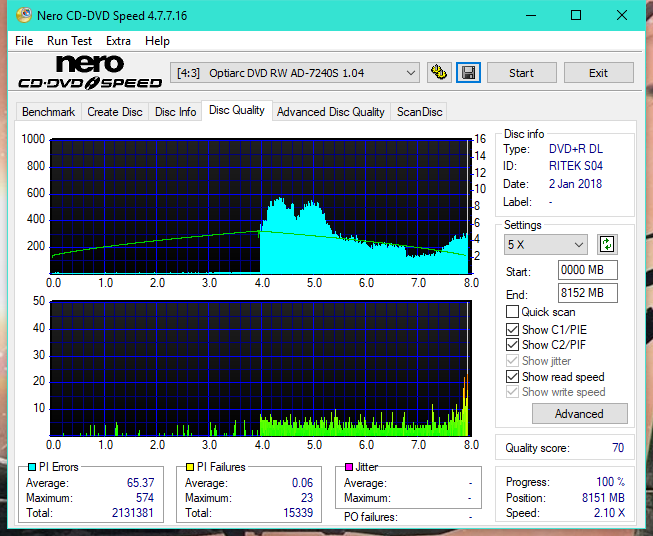Switch to the ScanDisc tab
The width and height of the screenshot is (653, 536).
419,112
